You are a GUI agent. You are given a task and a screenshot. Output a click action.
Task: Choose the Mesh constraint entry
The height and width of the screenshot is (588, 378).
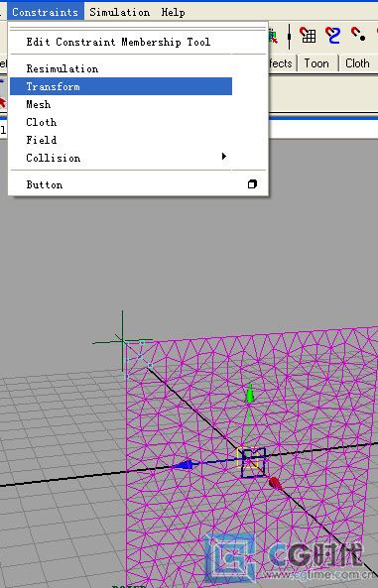pyautogui.click(x=121, y=104)
